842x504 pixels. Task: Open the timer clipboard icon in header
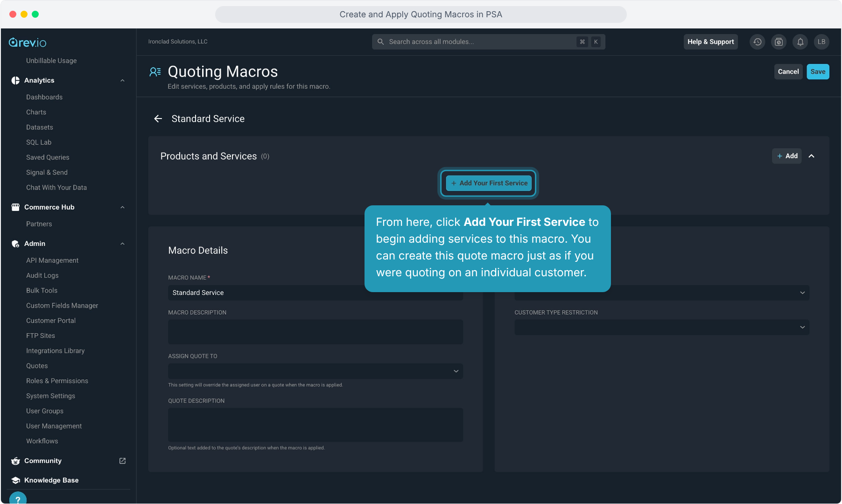[779, 42]
